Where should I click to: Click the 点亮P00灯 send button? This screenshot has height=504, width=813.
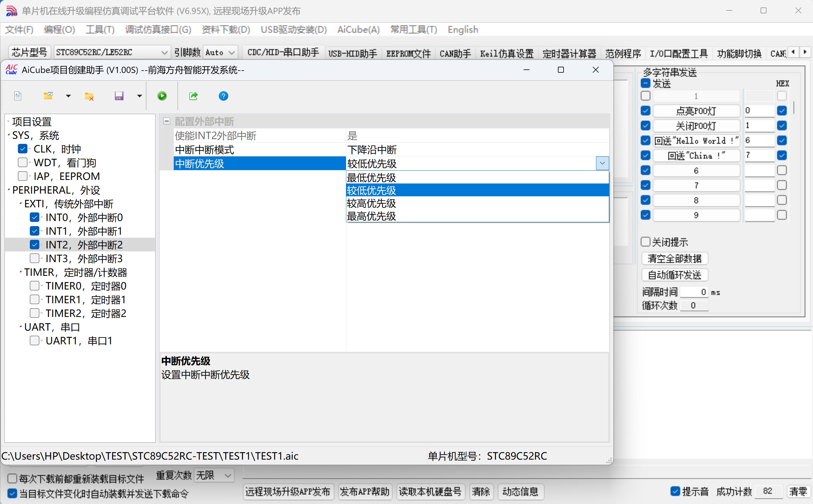click(x=696, y=111)
